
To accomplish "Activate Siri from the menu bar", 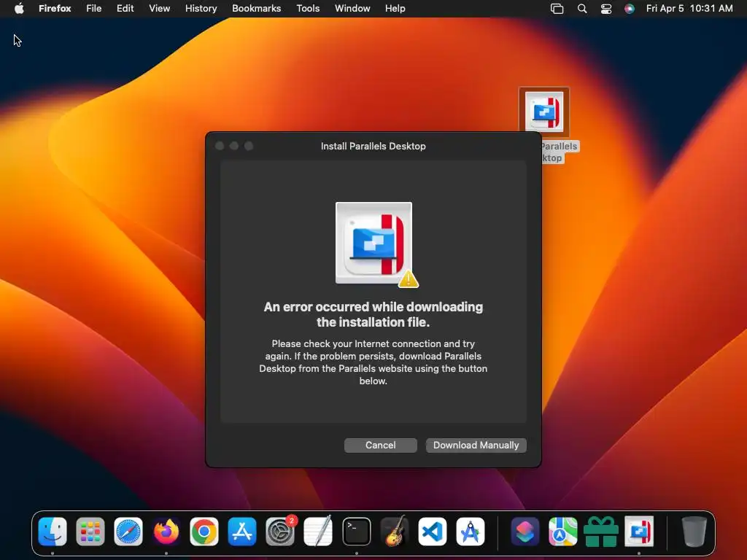I will [x=630, y=9].
